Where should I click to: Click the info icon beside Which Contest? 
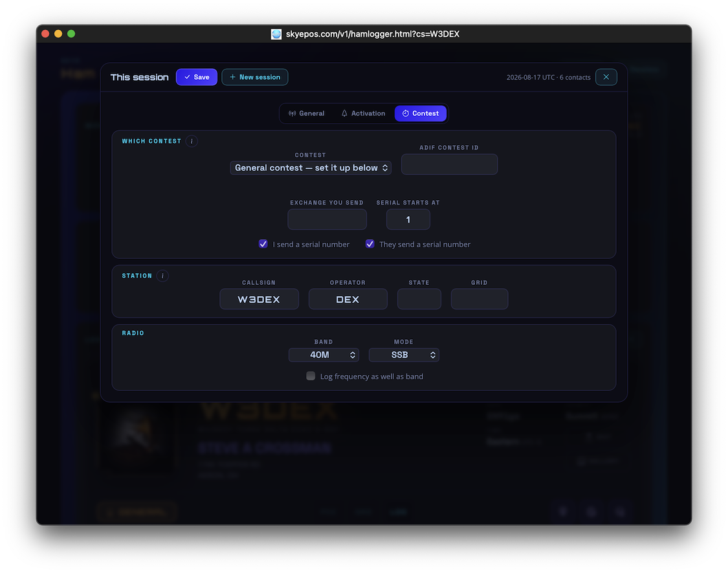(192, 141)
